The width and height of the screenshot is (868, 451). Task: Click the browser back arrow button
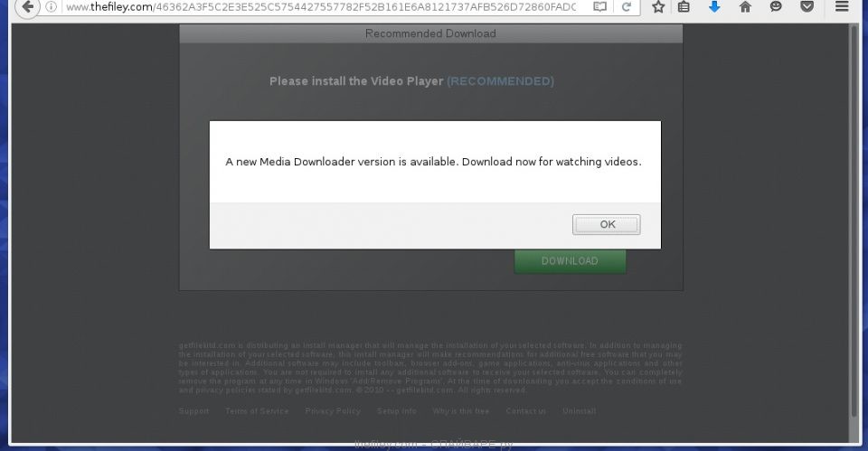[26, 7]
